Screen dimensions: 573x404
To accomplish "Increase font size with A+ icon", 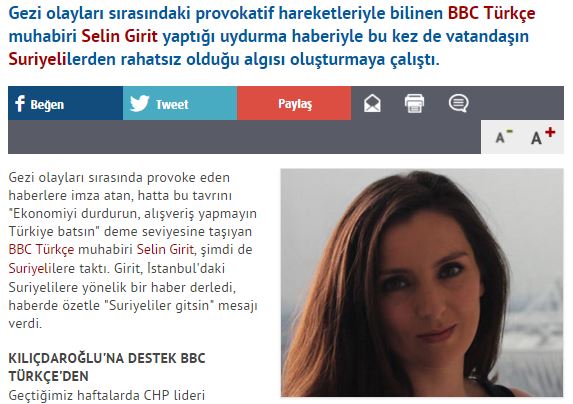I will tap(543, 136).
